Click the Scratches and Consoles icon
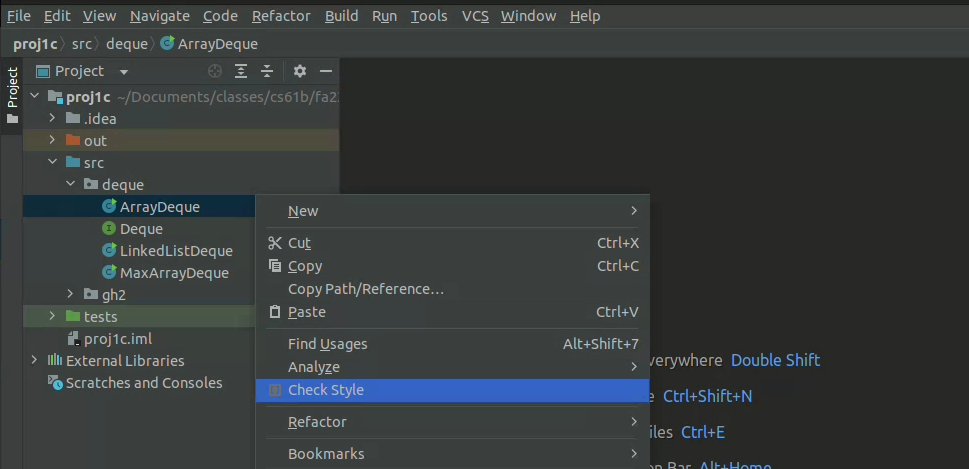Image resolution: width=969 pixels, height=469 pixels. point(56,383)
